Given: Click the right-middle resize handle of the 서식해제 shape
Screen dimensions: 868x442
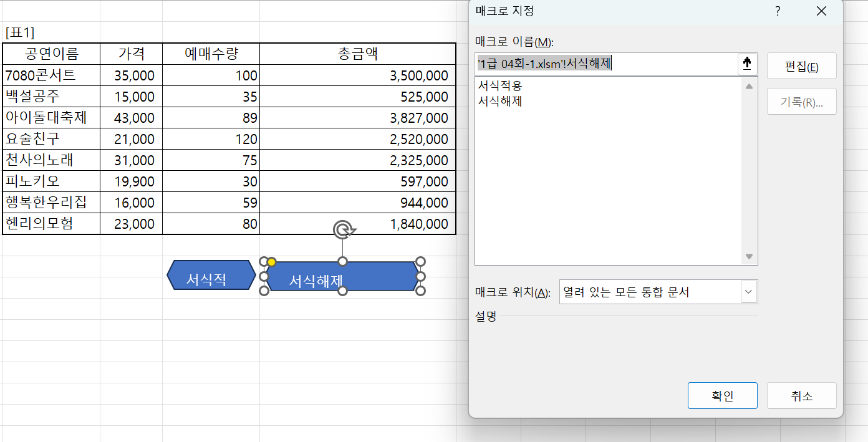Looking at the screenshot, I should tap(420, 276).
